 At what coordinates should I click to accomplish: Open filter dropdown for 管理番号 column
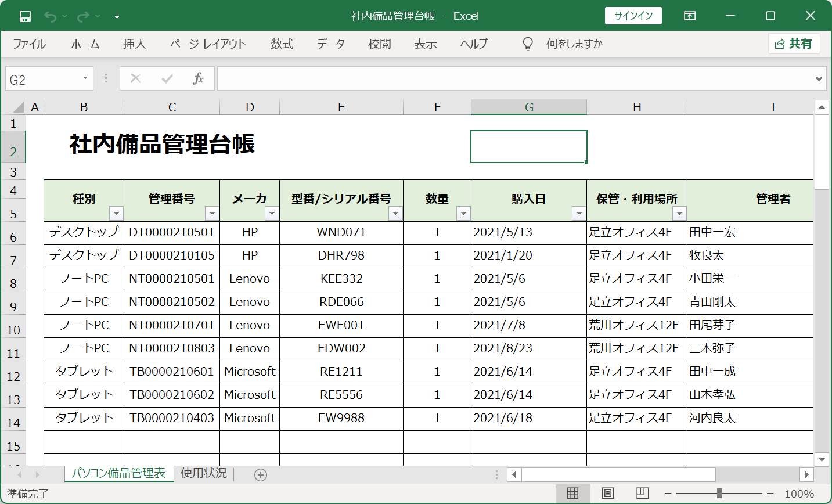pos(212,214)
